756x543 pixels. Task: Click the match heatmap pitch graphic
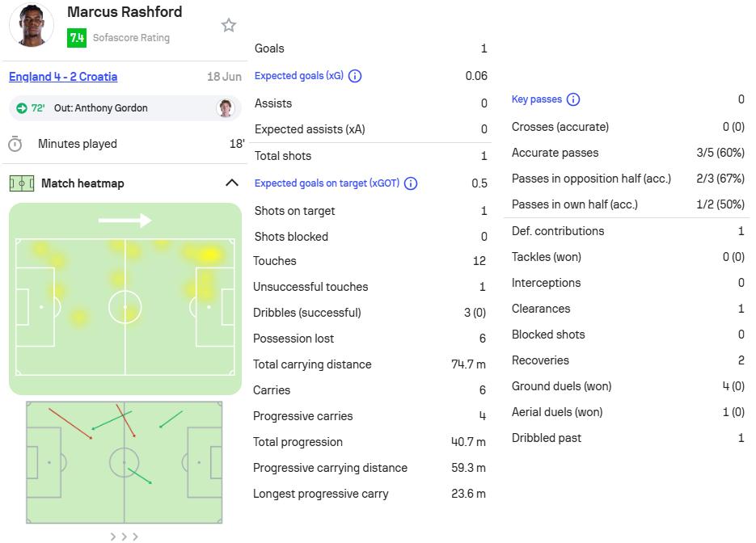tap(125, 299)
